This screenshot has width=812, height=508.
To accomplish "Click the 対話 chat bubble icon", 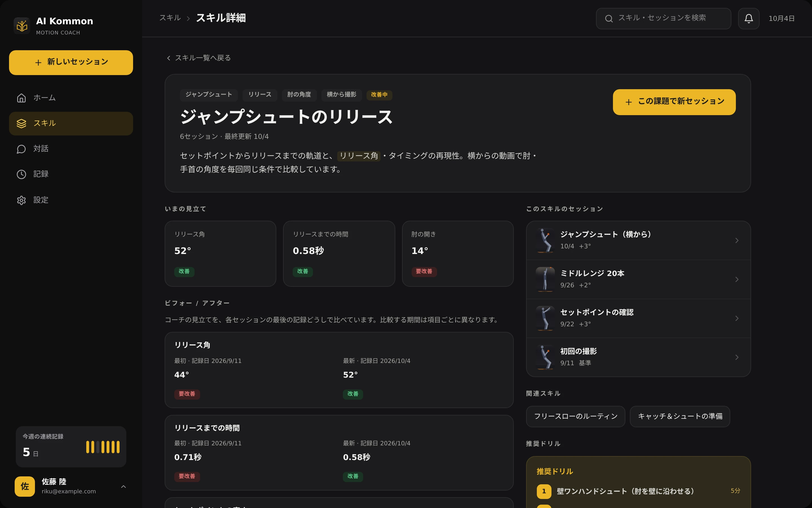I will (21, 149).
